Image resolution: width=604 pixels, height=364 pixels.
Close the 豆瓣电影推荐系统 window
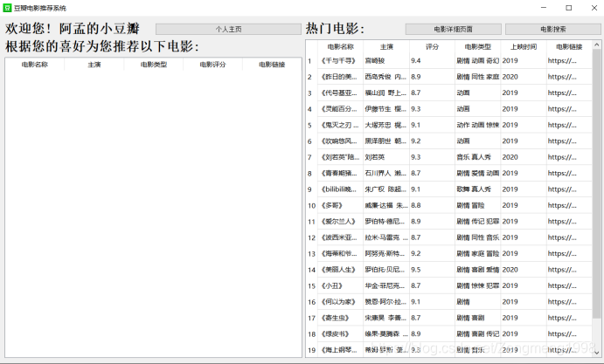(594, 8)
